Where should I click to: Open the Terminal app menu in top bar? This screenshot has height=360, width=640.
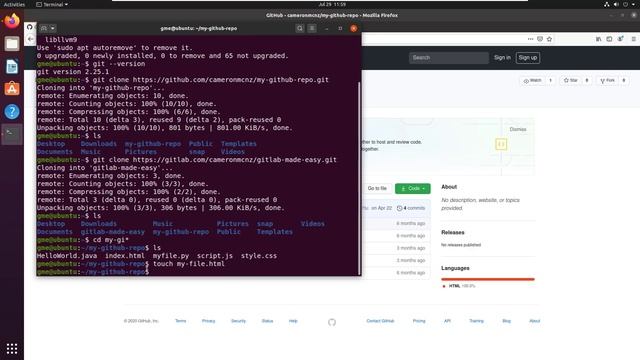coord(52,4)
